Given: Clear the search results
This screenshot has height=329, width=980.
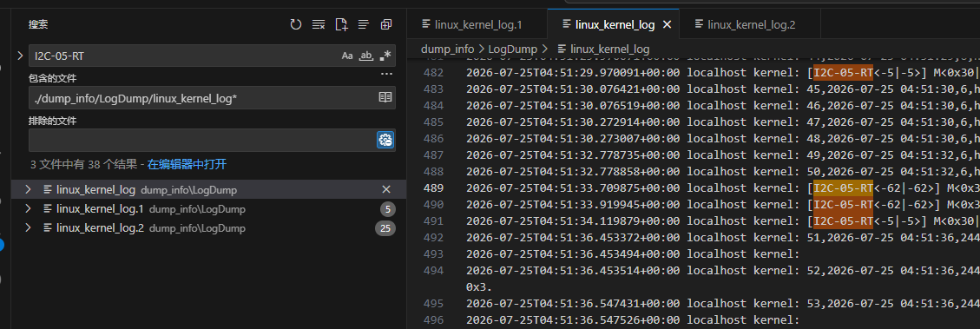Looking at the screenshot, I should 319,24.
